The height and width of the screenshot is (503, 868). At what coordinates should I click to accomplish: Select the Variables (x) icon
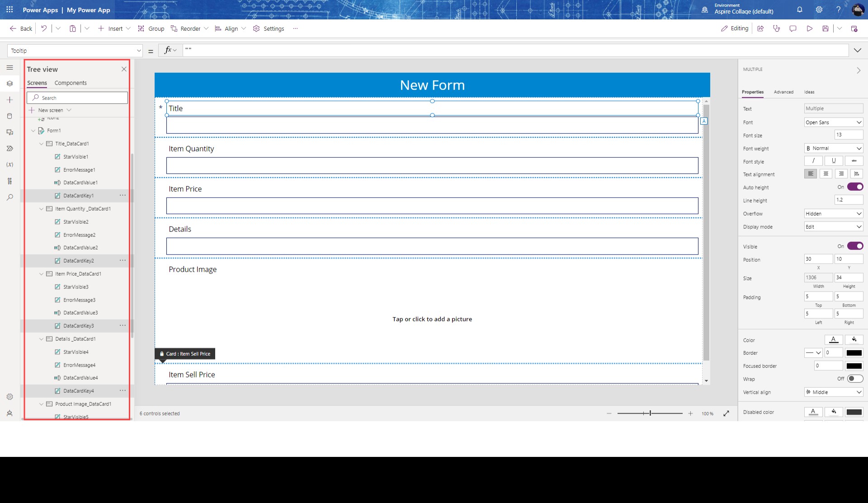[x=9, y=165]
